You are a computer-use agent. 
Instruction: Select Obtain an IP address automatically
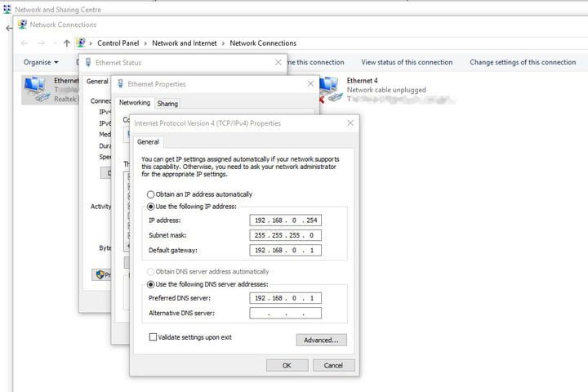(x=149, y=194)
